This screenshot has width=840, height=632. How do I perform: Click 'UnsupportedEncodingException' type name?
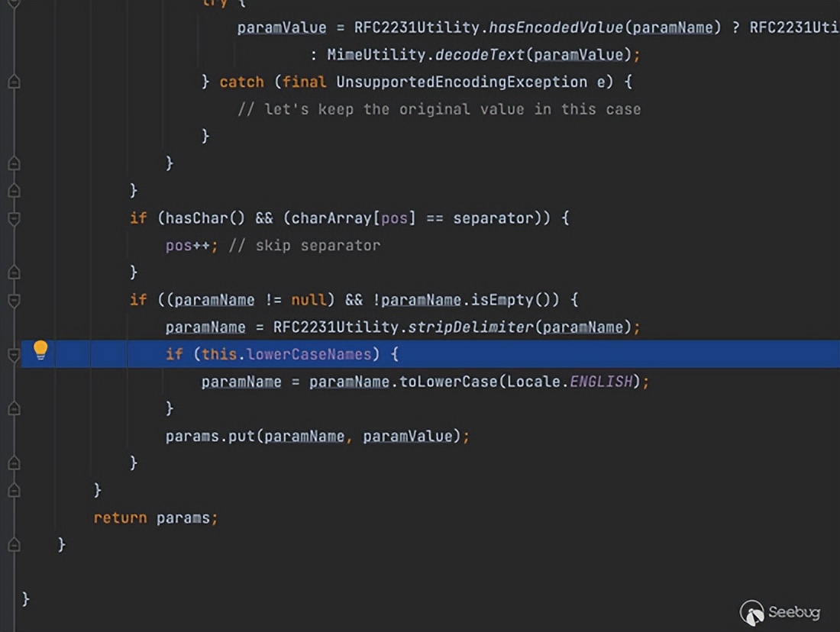tap(462, 82)
